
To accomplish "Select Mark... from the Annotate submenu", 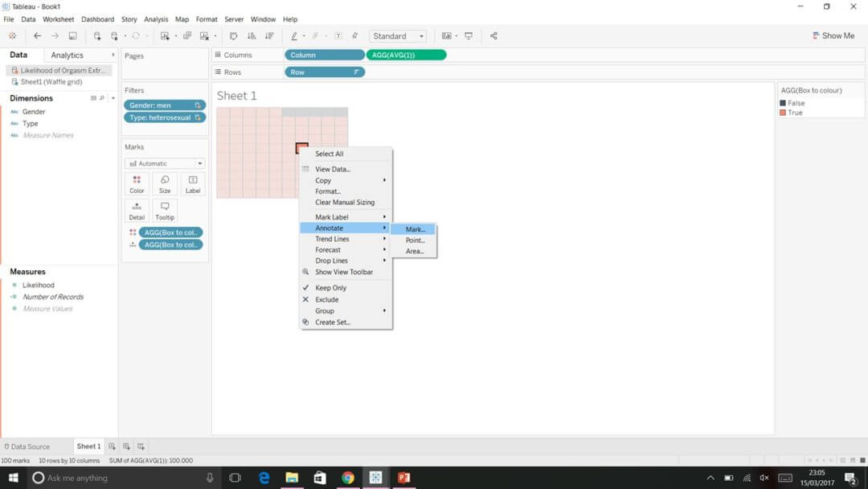I will point(415,228).
